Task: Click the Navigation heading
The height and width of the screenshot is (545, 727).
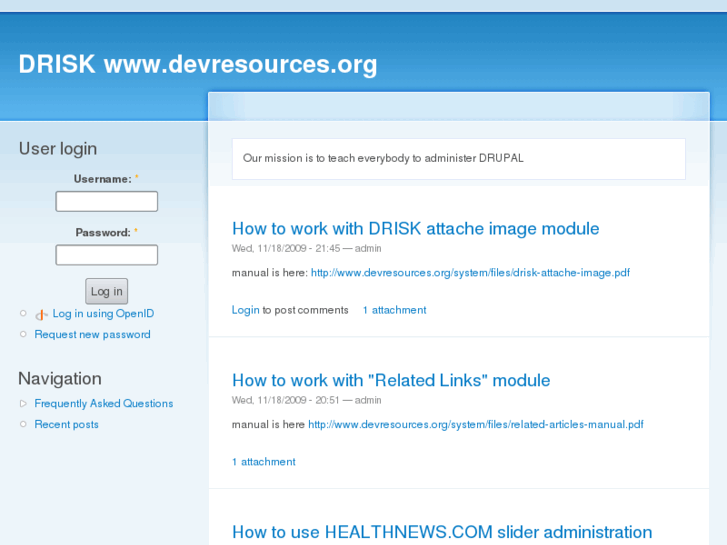Action: tap(60, 379)
